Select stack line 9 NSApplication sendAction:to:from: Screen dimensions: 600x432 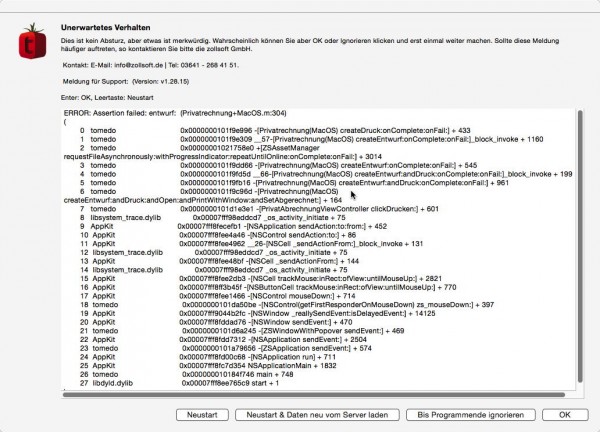pos(233,227)
